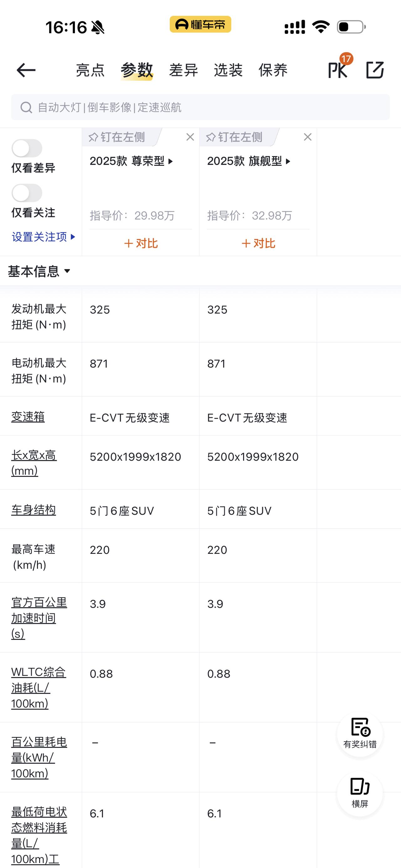Collapse the 基本信息 section

pyautogui.click(x=39, y=271)
